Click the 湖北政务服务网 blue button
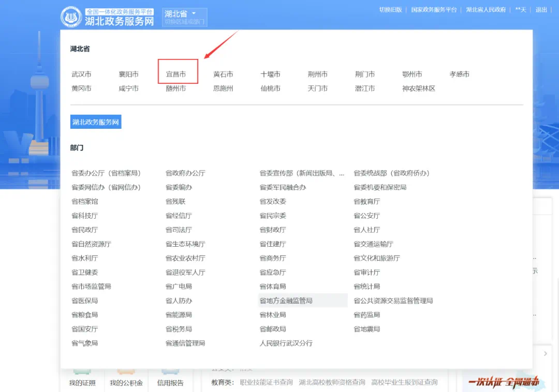This screenshot has width=559, height=392. click(96, 123)
